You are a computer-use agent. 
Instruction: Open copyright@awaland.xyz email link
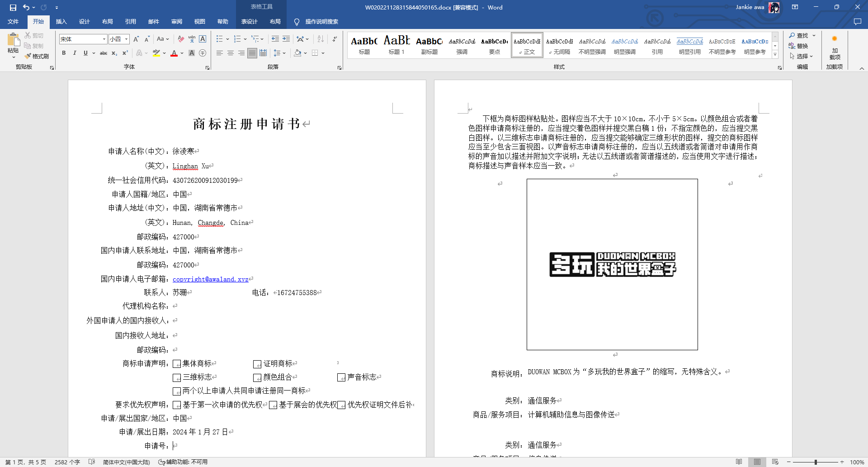[211, 279]
